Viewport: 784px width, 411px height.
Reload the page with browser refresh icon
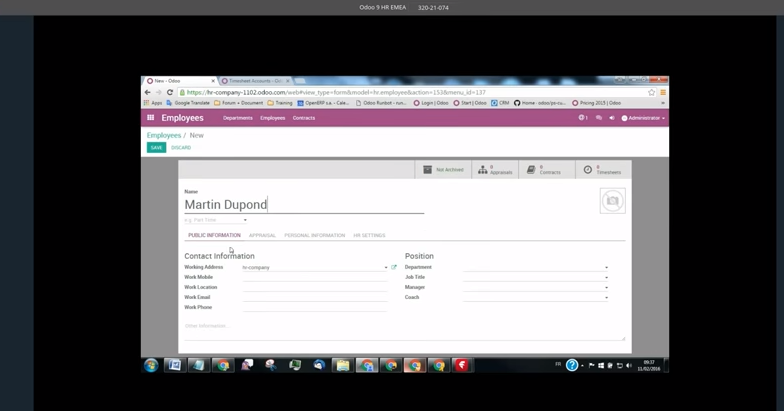pyautogui.click(x=170, y=92)
